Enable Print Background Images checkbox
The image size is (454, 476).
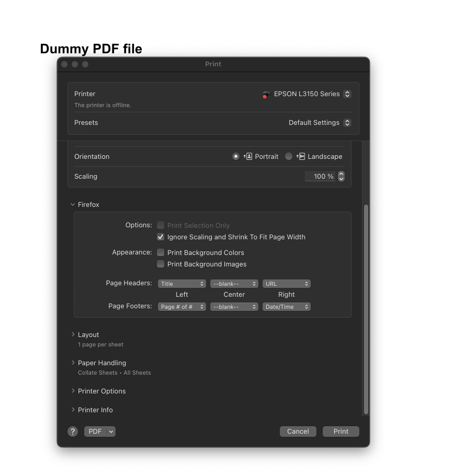[161, 264]
